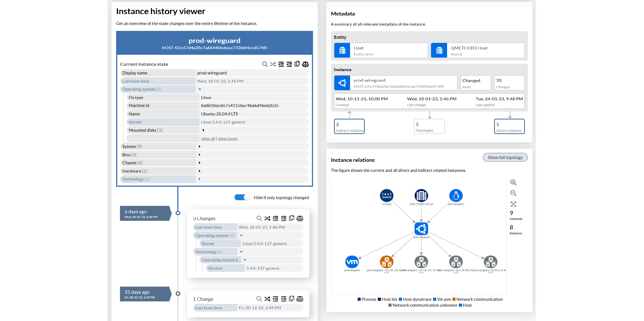
Task: Click the balance scale compare icon in Current instance state
Action: click(305, 64)
